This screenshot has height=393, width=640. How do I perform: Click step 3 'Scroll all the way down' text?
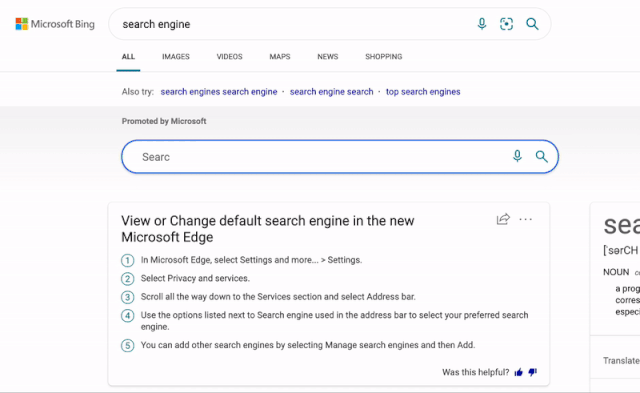[278, 297]
